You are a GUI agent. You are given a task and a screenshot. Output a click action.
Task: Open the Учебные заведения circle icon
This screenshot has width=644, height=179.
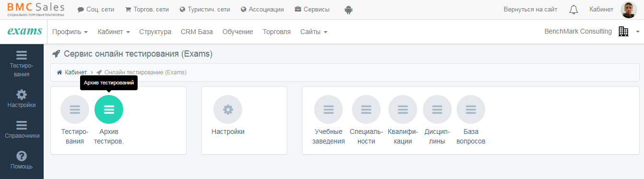pyautogui.click(x=328, y=110)
